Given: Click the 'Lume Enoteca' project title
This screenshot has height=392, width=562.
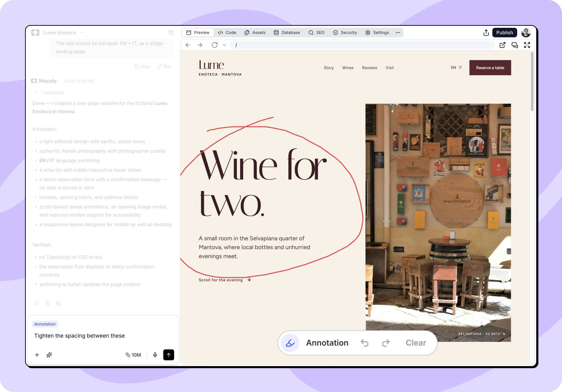Looking at the screenshot, I should coord(59,33).
